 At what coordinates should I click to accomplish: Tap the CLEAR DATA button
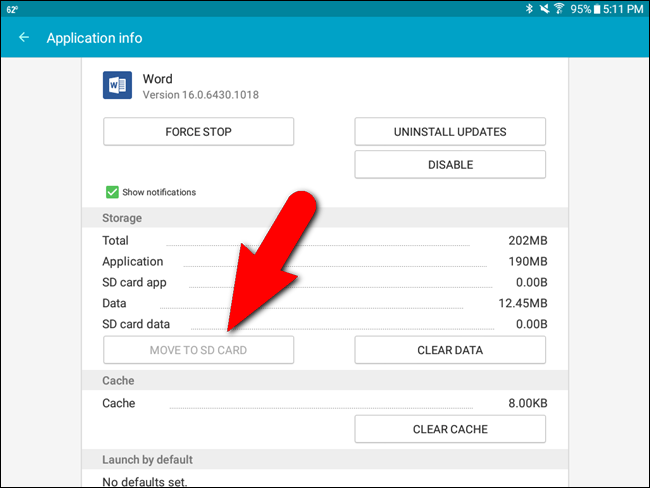click(450, 350)
